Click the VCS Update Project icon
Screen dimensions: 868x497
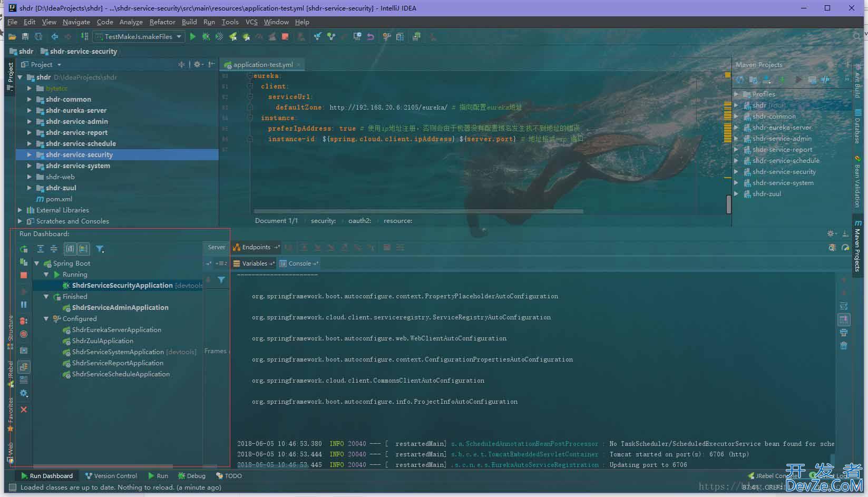(x=317, y=36)
